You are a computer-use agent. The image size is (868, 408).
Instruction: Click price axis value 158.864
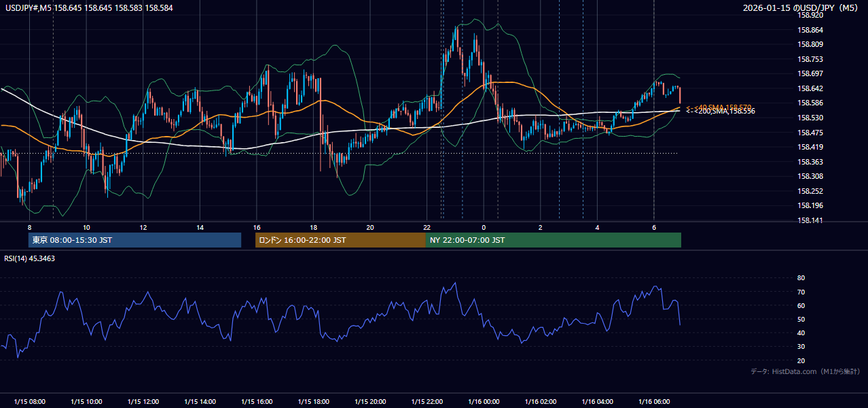click(x=810, y=30)
